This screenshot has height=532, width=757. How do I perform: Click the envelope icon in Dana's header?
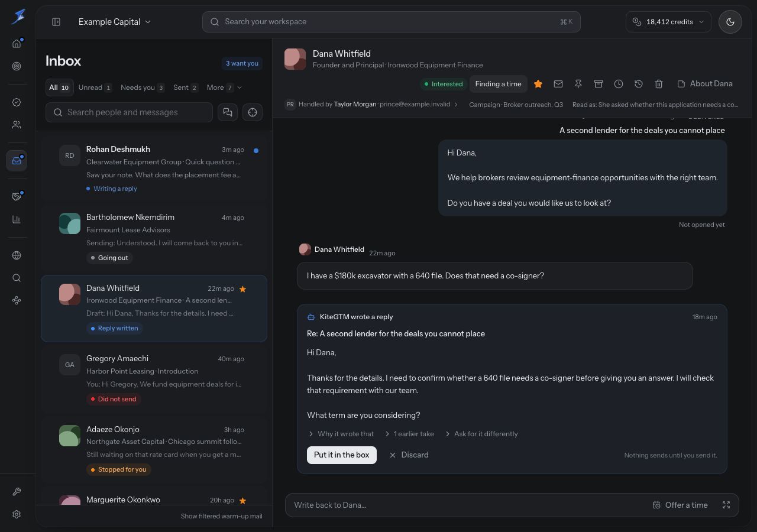(558, 84)
